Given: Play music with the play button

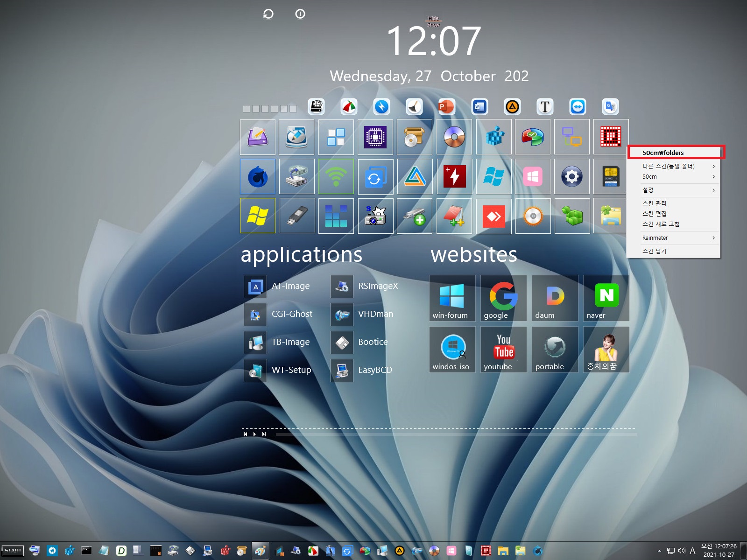Looking at the screenshot, I should tap(254, 434).
